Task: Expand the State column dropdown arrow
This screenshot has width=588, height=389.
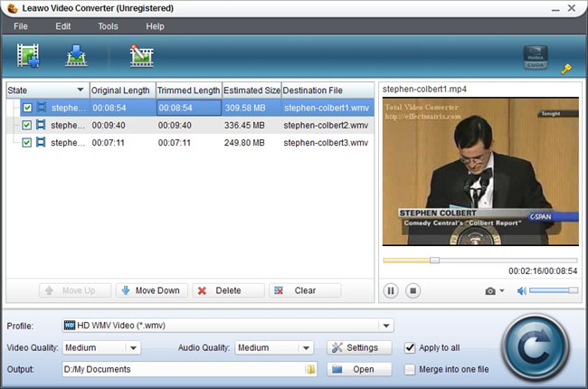Action: tap(81, 90)
